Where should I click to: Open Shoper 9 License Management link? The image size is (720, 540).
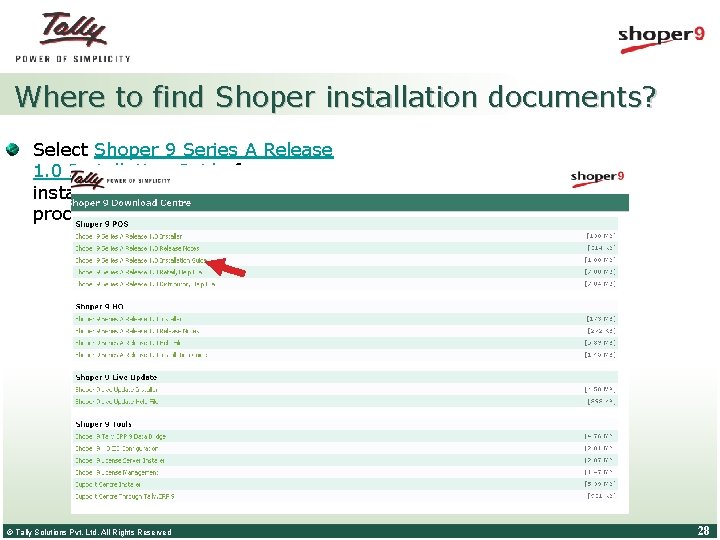(117, 472)
